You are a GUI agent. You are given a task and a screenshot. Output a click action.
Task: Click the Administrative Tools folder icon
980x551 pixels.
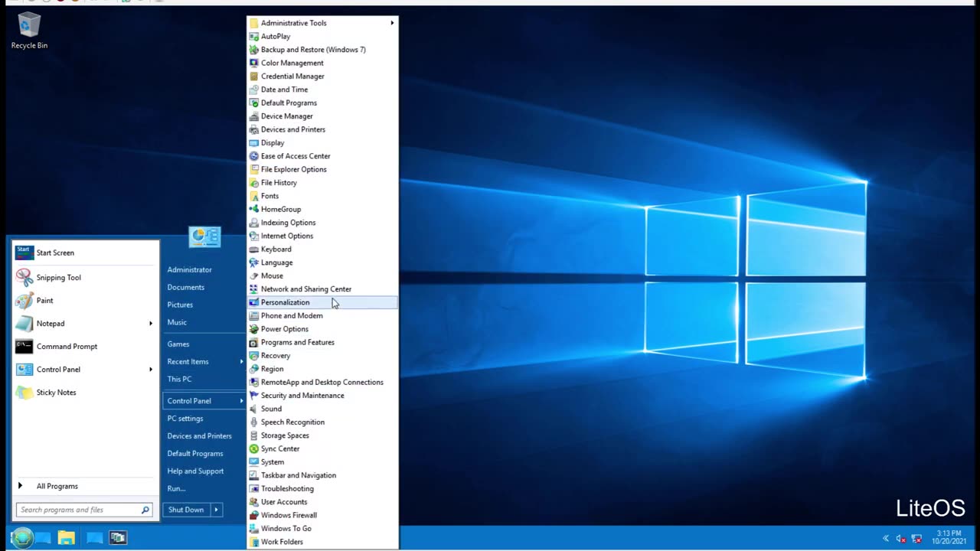(254, 23)
